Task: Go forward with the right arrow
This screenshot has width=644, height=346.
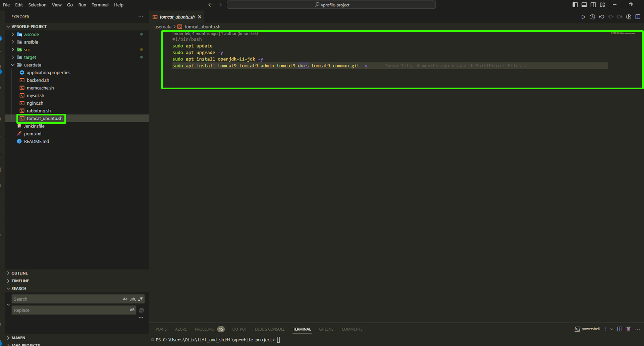Action: 220,5
